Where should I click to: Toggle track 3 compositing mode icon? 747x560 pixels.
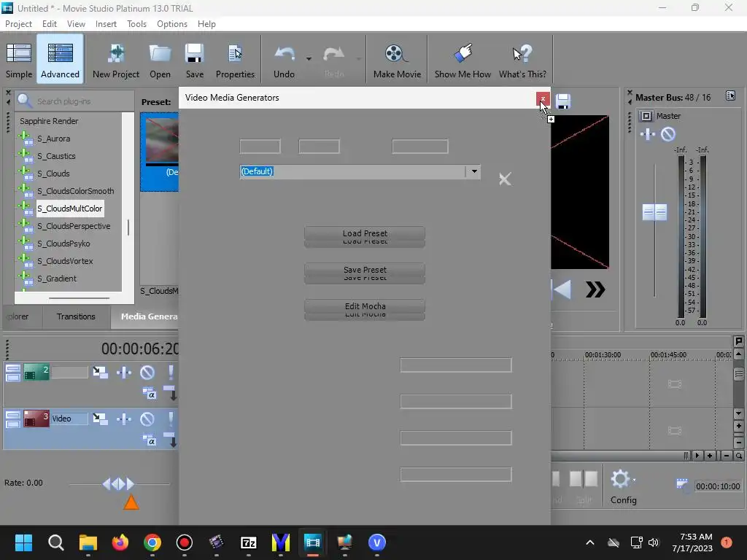tap(149, 440)
